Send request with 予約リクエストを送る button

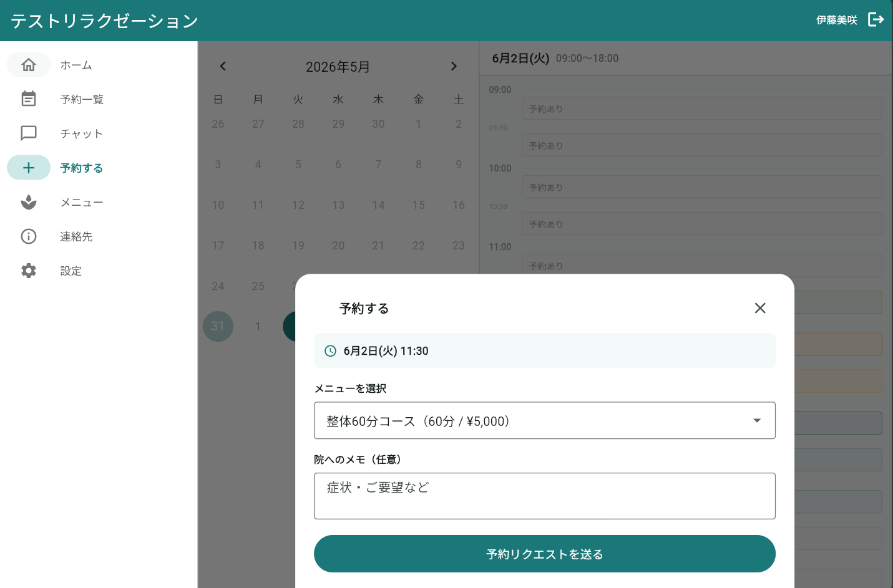(x=545, y=554)
